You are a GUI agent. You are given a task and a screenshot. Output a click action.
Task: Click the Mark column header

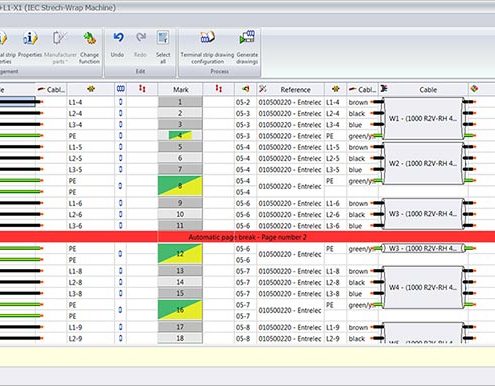(180, 89)
